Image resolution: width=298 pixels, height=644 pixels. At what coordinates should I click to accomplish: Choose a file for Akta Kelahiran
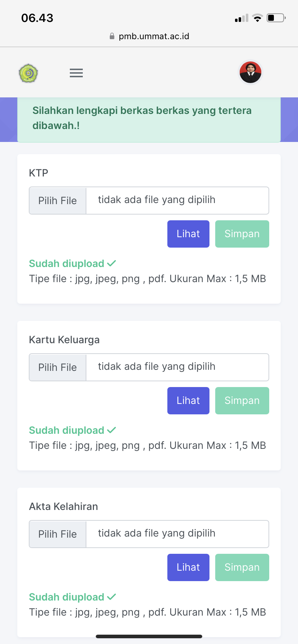[x=58, y=534]
